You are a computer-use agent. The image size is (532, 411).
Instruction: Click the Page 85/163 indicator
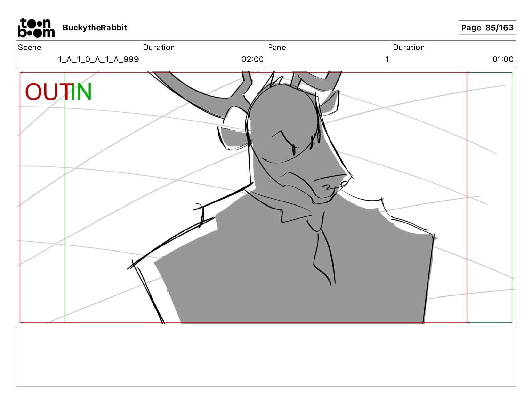(487, 28)
